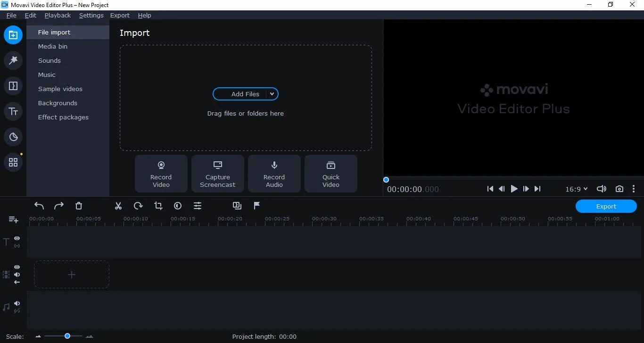Viewport: 644px width, 343px height.
Task: Open the File menu
Action: (11, 15)
